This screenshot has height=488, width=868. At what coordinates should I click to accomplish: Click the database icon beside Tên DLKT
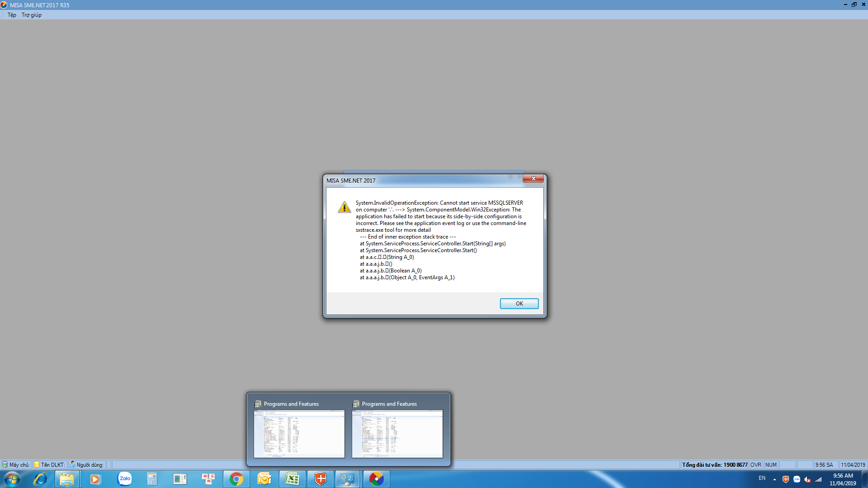click(37, 465)
